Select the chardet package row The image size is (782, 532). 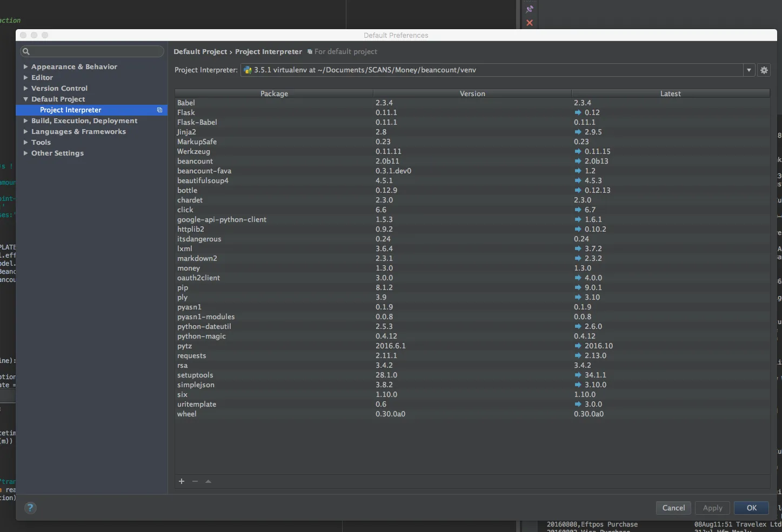click(x=472, y=200)
